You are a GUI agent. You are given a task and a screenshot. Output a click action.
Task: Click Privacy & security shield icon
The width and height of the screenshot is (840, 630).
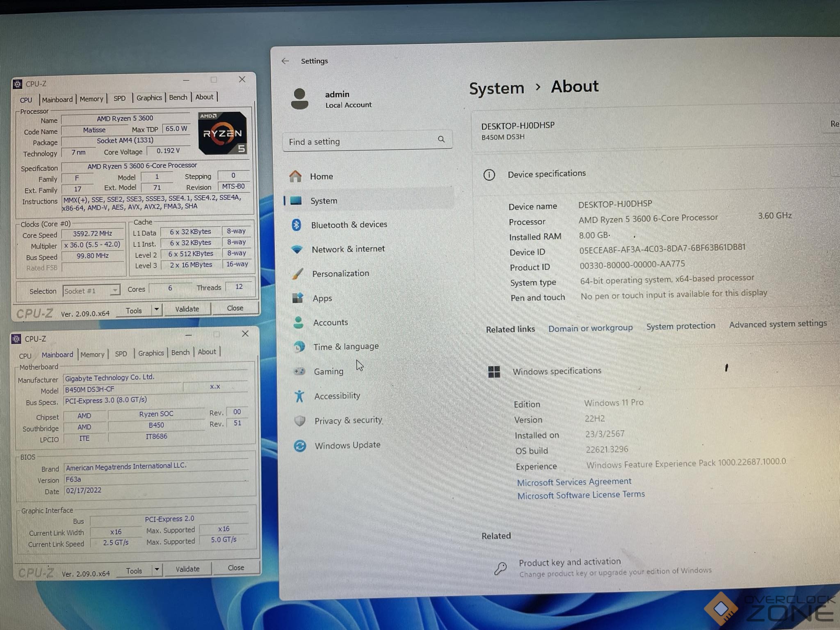[300, 421]
